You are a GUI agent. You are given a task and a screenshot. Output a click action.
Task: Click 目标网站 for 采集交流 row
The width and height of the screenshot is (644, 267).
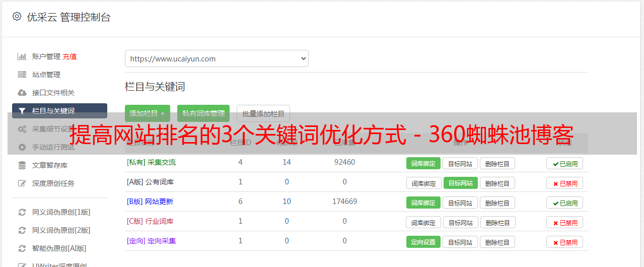pos(460,163)
